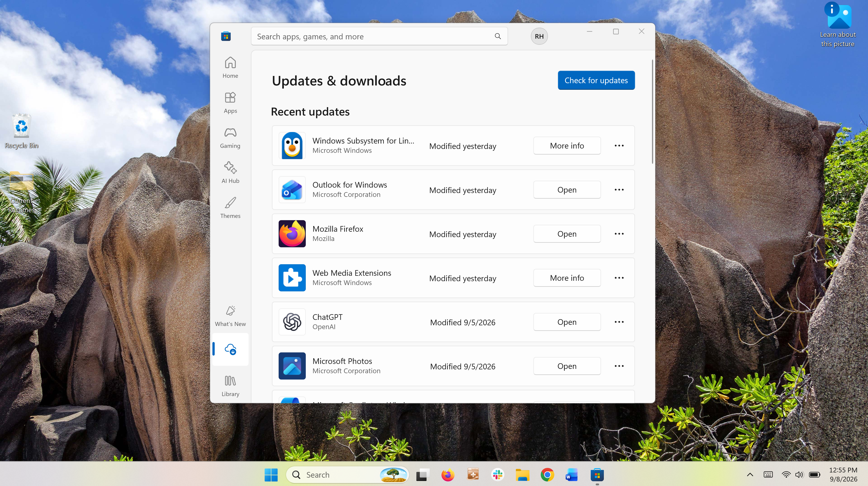
Task: Open the Windows Start button
Action: click(x=271, y=475)
